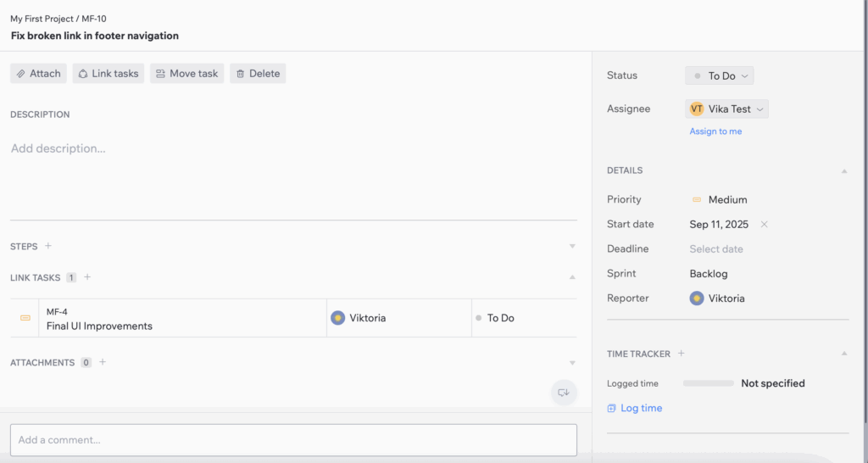Delete the task using the Delete button
The image size is (868, 463).
coord(258,74)
